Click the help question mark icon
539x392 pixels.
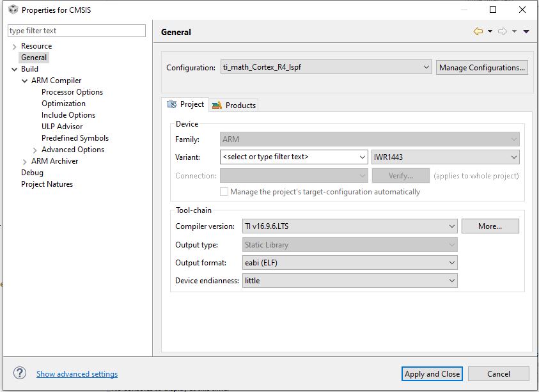point(20,373)
